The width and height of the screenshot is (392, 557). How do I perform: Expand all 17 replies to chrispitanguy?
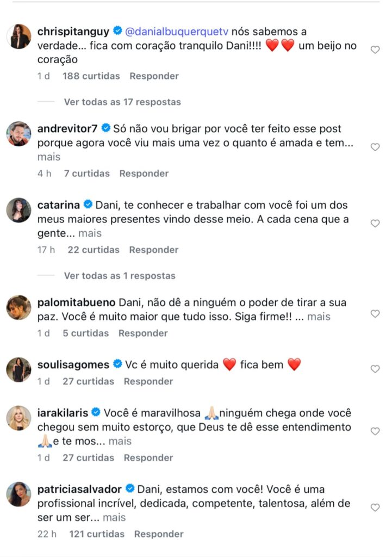122,102
